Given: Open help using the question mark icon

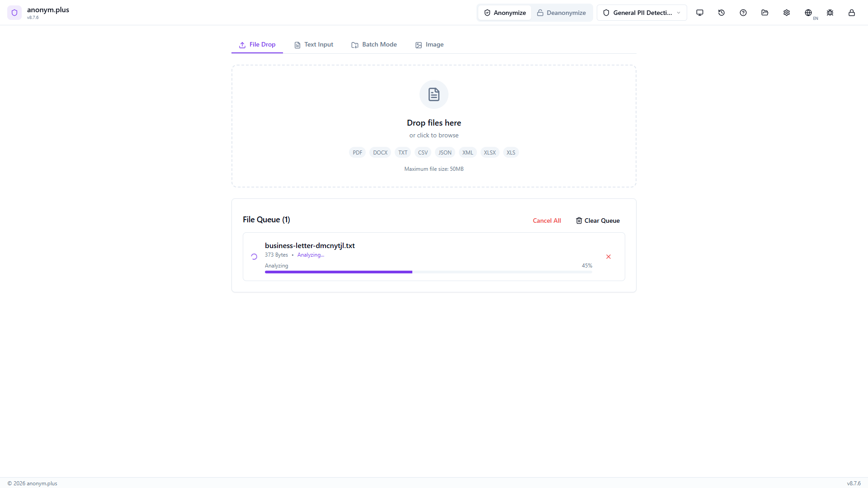Looking at the screenshot, I should point(743,13).
